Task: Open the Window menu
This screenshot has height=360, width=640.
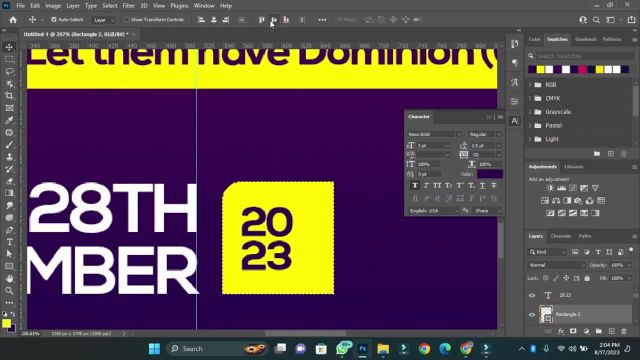Action: click(204, 6)
